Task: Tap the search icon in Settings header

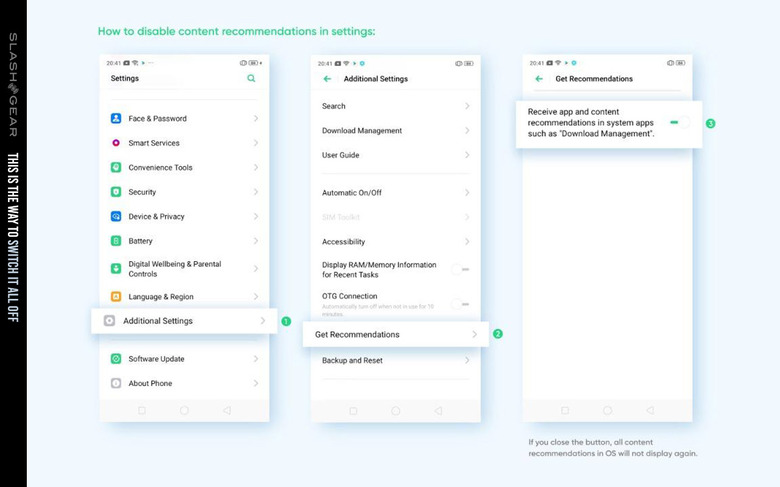Action: [251, 78]
